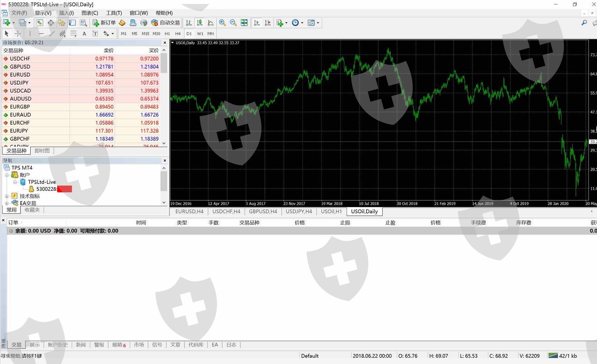Open the periods clock icon

click(x=295, y=23)
